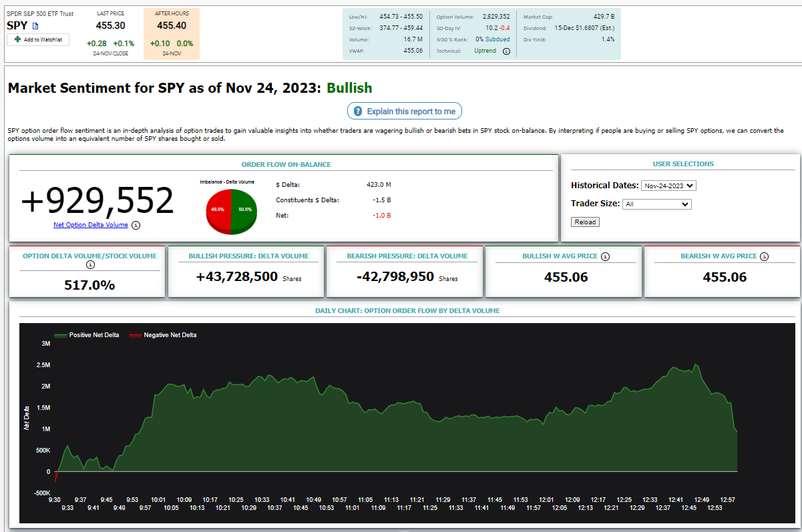Click the Add to Watchlist button

38,40
